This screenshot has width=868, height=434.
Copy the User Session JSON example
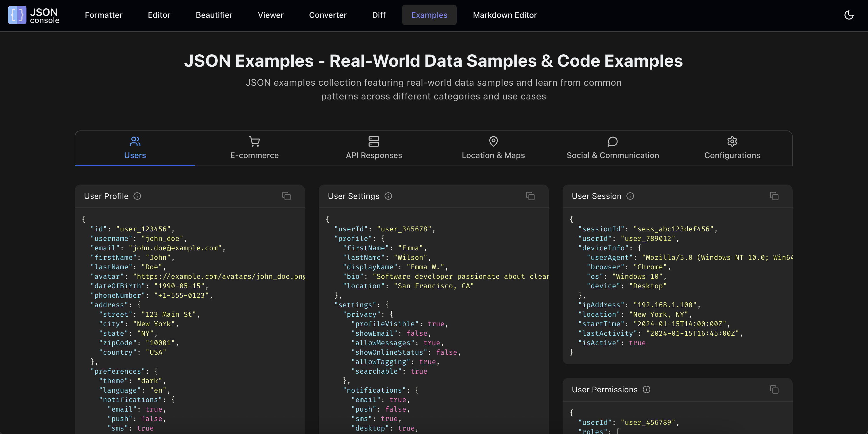(x=774, y=196)
